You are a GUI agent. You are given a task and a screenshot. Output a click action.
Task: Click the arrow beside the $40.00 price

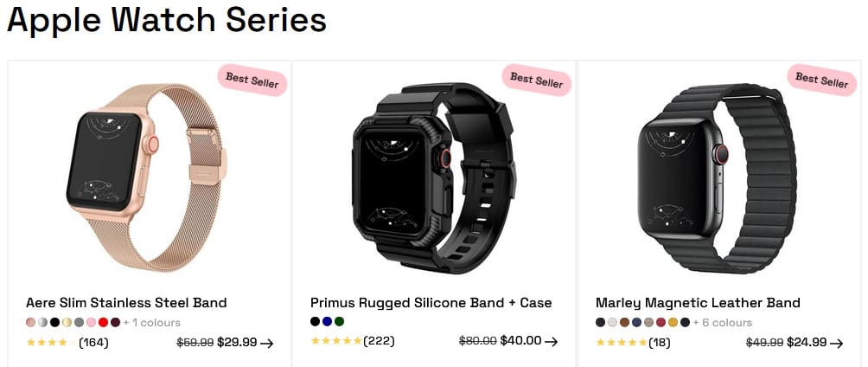click(x=551, y=342)
